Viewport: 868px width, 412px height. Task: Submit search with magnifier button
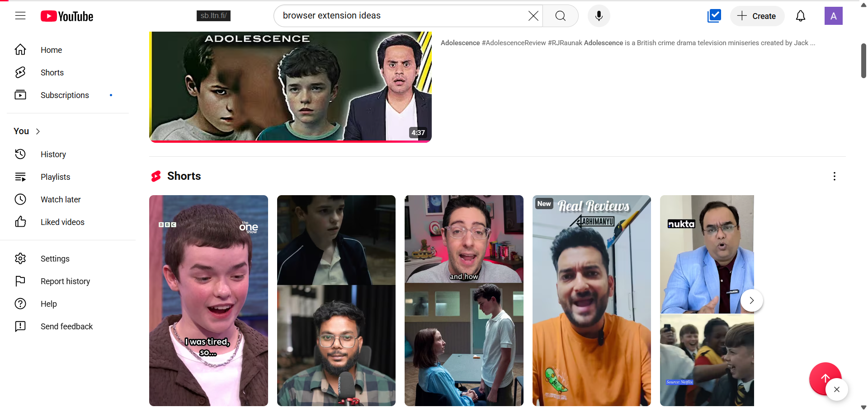[561, 16]
